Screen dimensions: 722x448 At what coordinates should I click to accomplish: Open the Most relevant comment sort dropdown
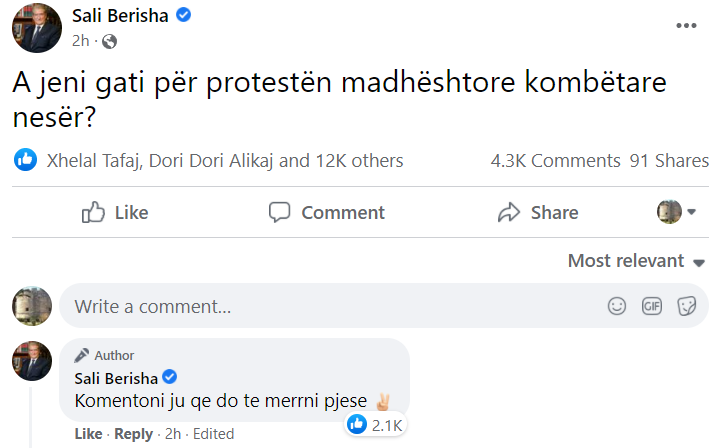(x=638, y=261)
